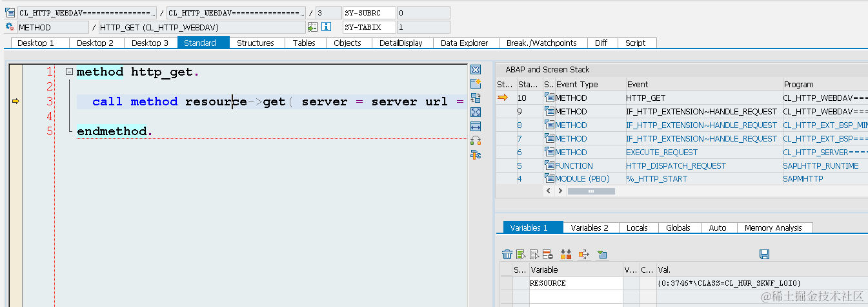Click the SY-TABIX field
Viewport: 868px width, 307px height.
pyautogui.click(x=368, y=27)
